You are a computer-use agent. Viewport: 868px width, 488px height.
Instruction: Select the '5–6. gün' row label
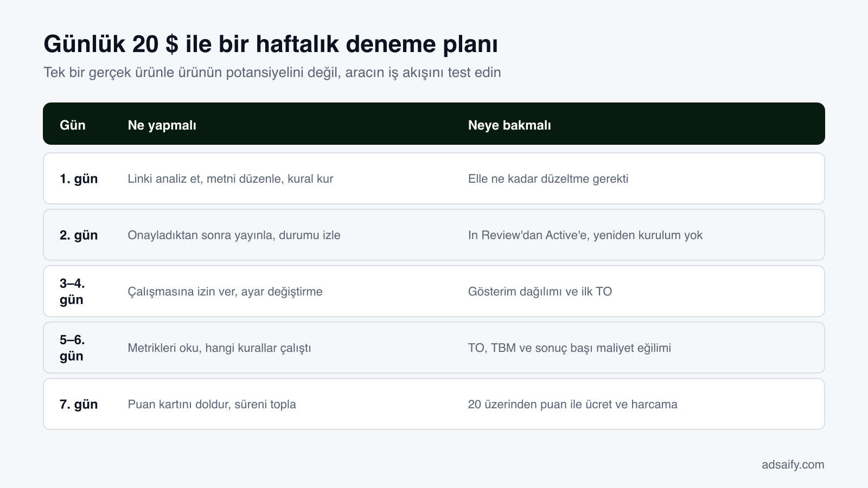pyautogui.click(x=73, y=348)
